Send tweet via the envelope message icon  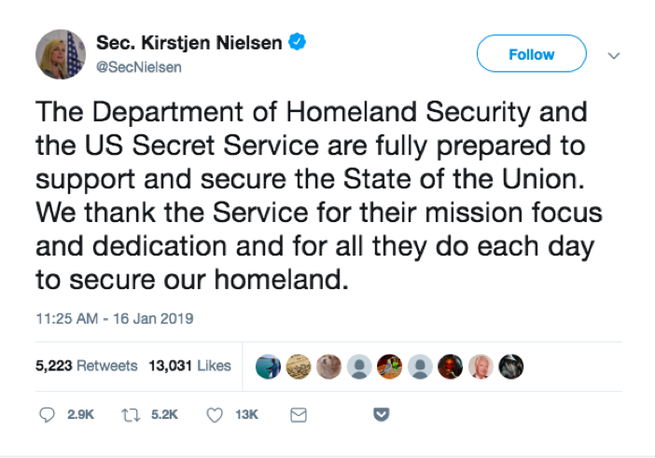298,415
